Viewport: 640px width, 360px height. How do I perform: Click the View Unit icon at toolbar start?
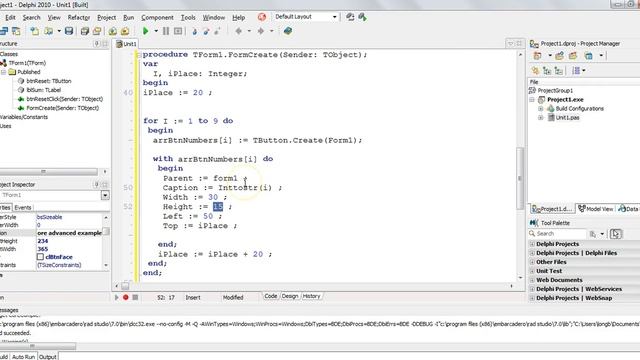pos(4,31)
